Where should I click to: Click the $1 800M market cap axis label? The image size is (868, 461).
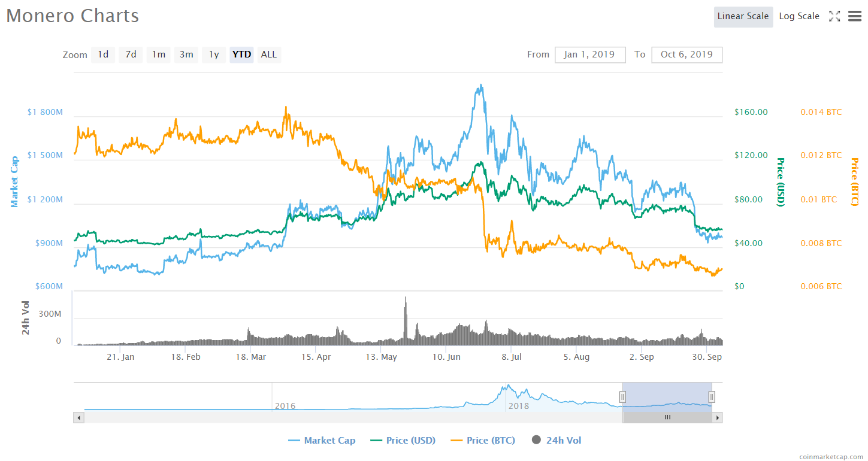point(45,112)
